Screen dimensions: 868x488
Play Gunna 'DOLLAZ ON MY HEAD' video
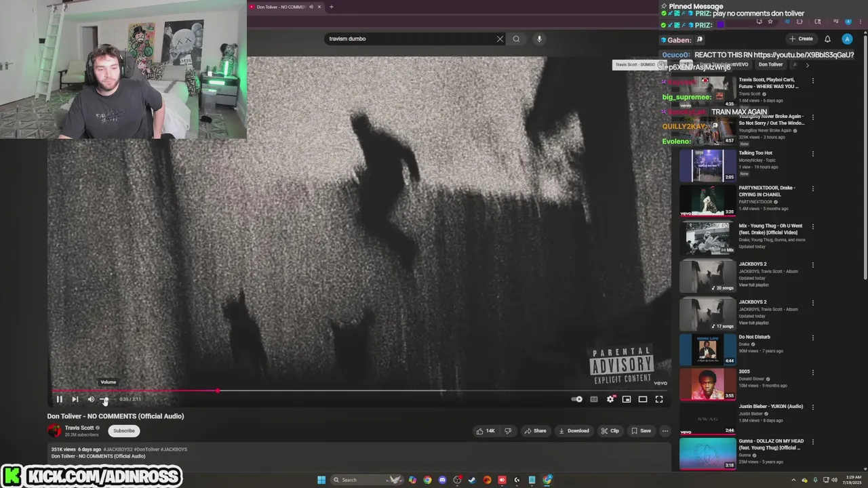pyautogui.click(x=708, y=453)
